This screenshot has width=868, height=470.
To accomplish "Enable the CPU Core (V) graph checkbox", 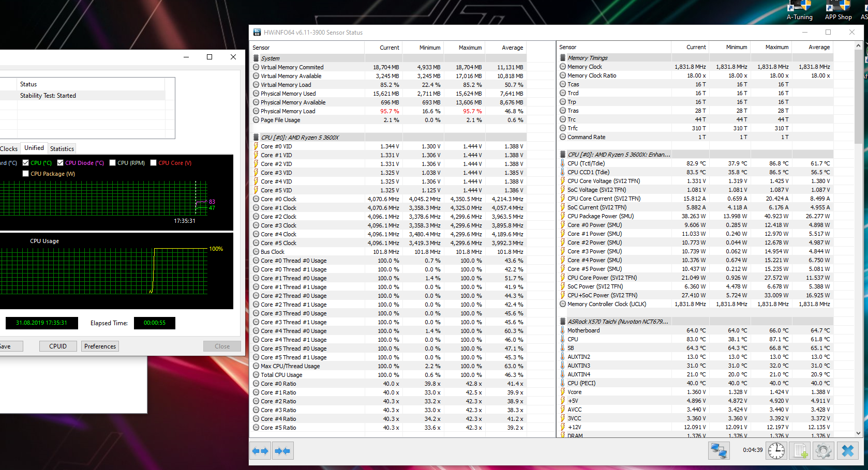I will 153,163.
